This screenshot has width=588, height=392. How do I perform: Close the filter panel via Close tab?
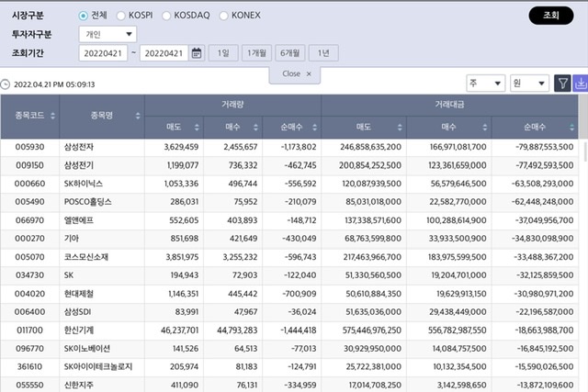(x=296, y=73)
